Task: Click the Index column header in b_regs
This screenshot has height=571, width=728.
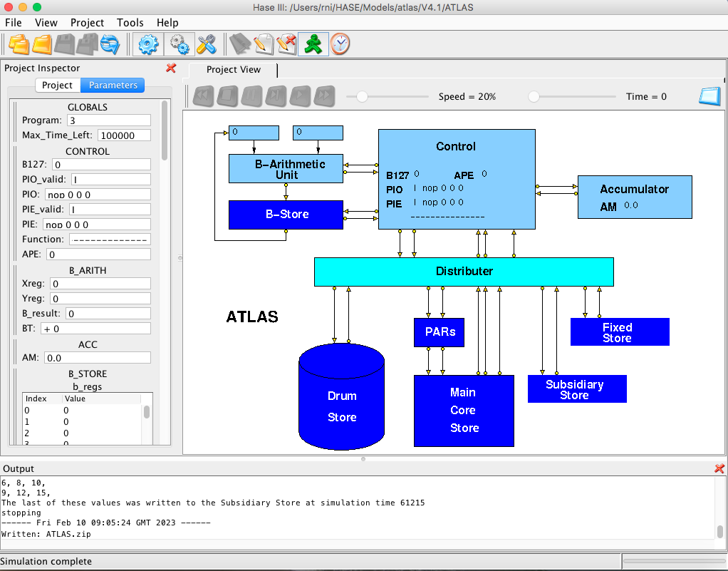Action: [x=42, y=398]
